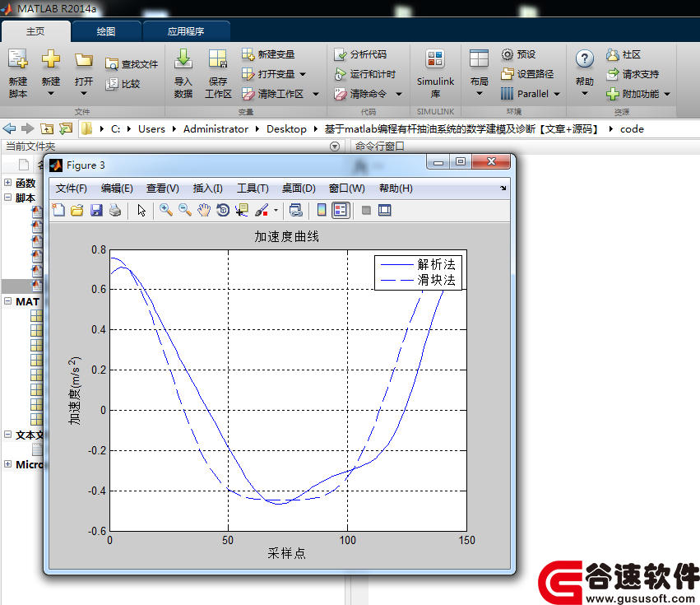This screenshot has width=700, height=605.
Task: Toggle the Edit Plot arrow tool
Action: (141, 210)
